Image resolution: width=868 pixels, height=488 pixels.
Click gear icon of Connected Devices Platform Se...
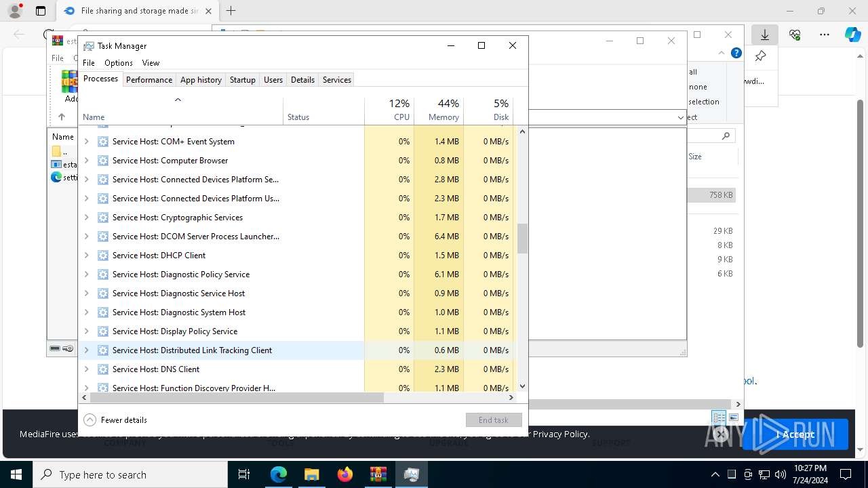(x=103, y=180)
